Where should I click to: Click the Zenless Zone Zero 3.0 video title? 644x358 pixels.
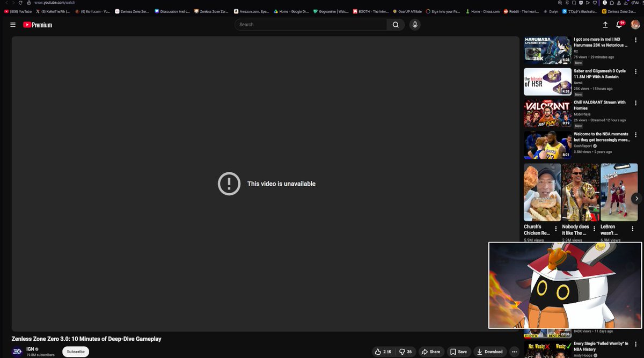86,339
